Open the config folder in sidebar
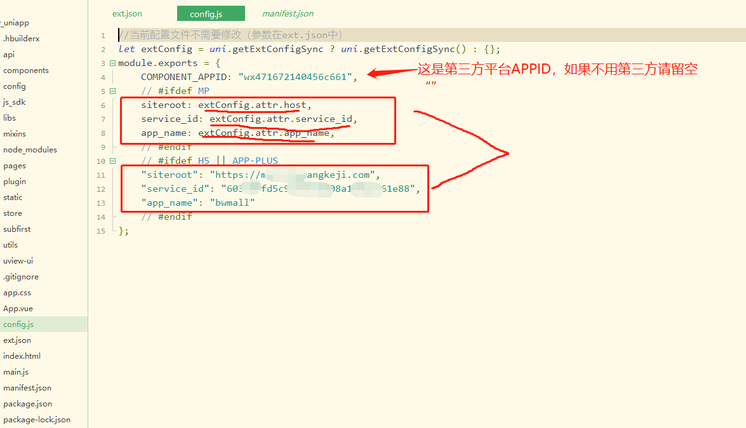 pyautogui.click(x=14, y=86)
